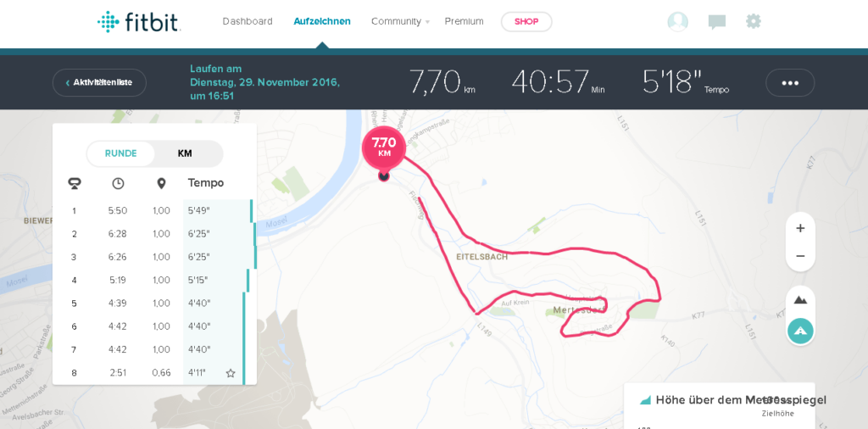The height and width of the screenshot is (429, 868).
Task: Click the star on lap 8
Action: pyautogui.click(x=231, y=373)
